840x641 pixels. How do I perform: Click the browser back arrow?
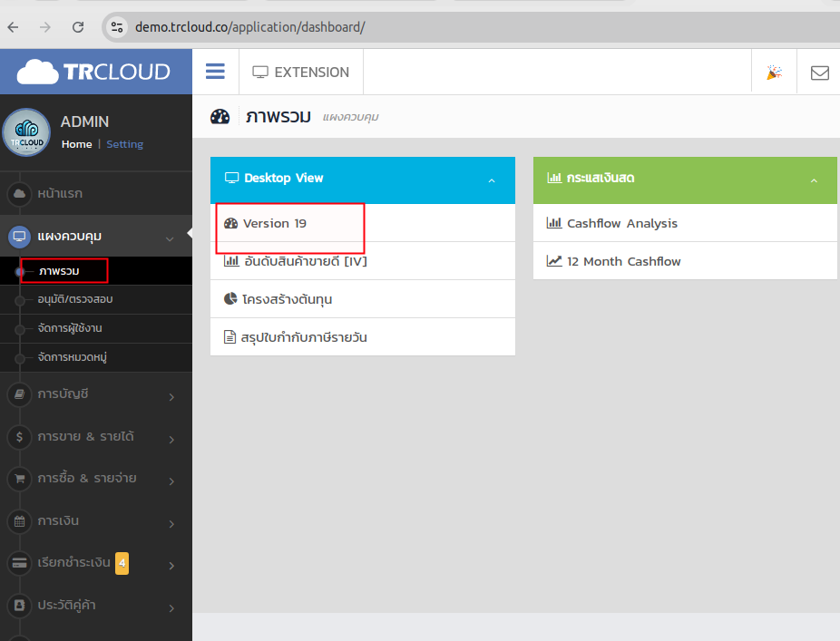13,27
